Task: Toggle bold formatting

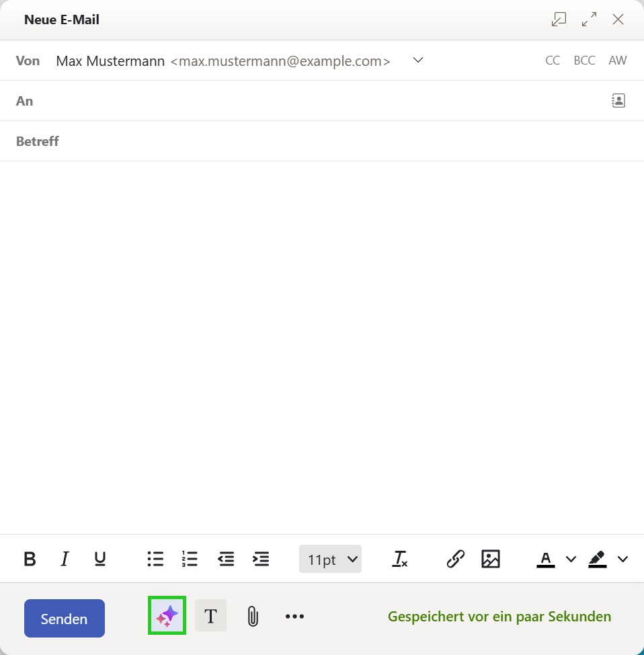Action: click(x=30, y=559)
